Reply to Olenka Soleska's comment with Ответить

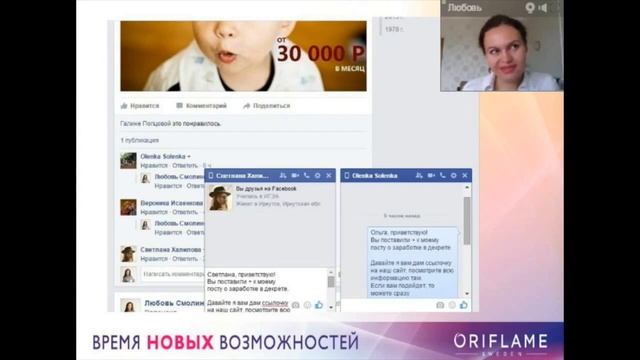tap(185, 165)
